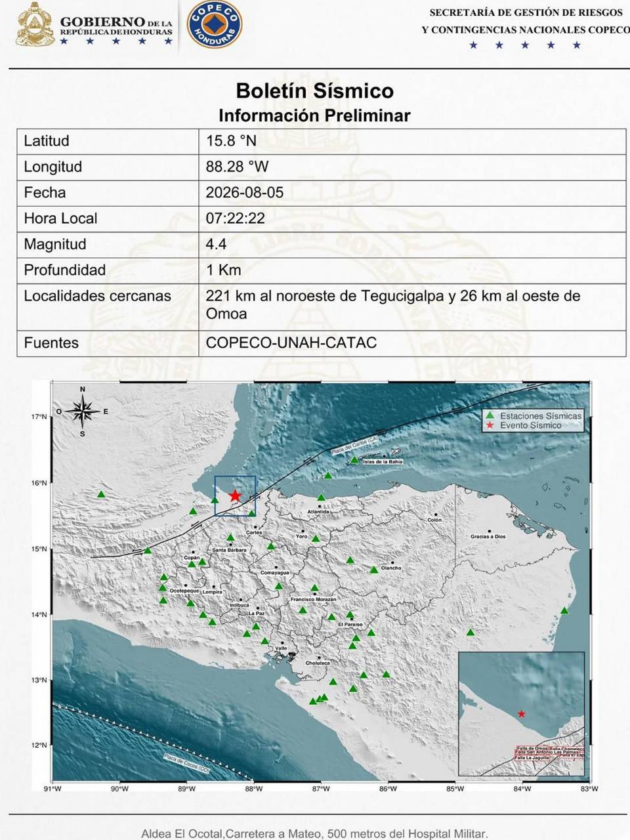Click the '17°N' latitude axis label

[x=39, y=417]
